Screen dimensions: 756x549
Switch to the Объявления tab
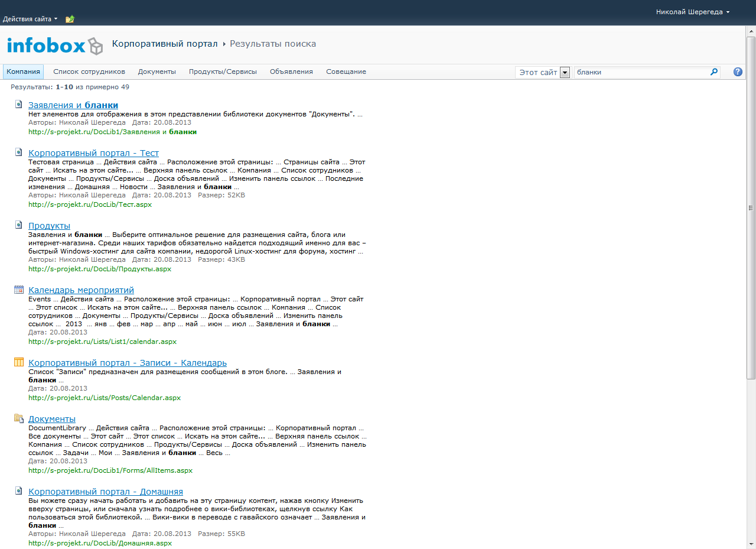291,72
